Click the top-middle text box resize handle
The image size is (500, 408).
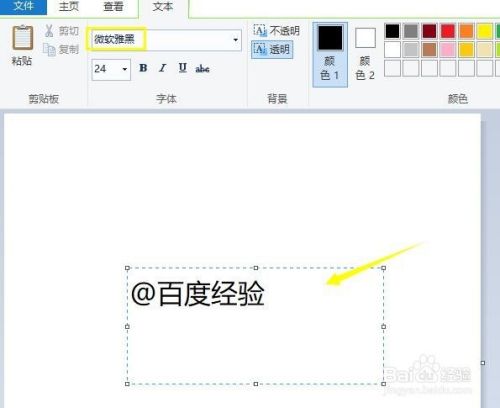click(x=256, y=268)
